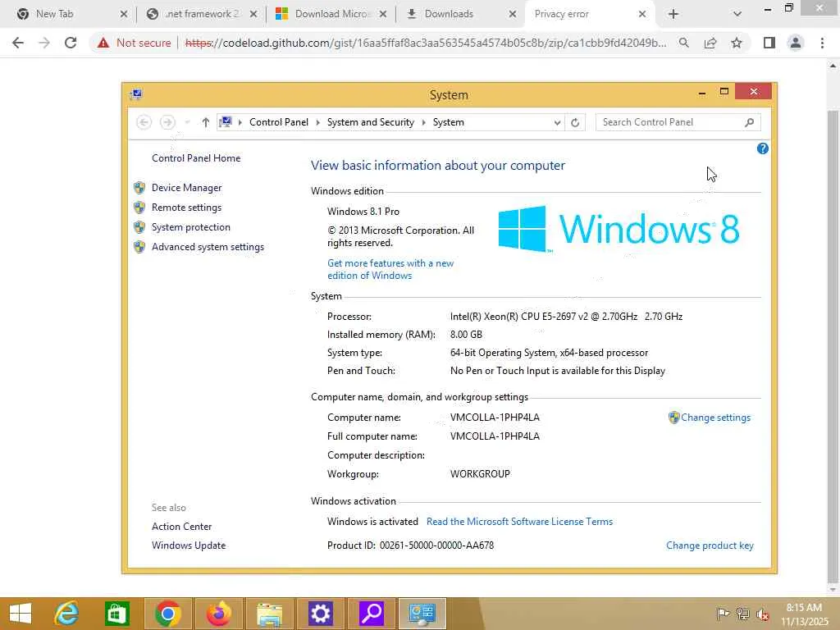Click the System window help icon
The image size is (840, 630).
click(x=762, y=148)
